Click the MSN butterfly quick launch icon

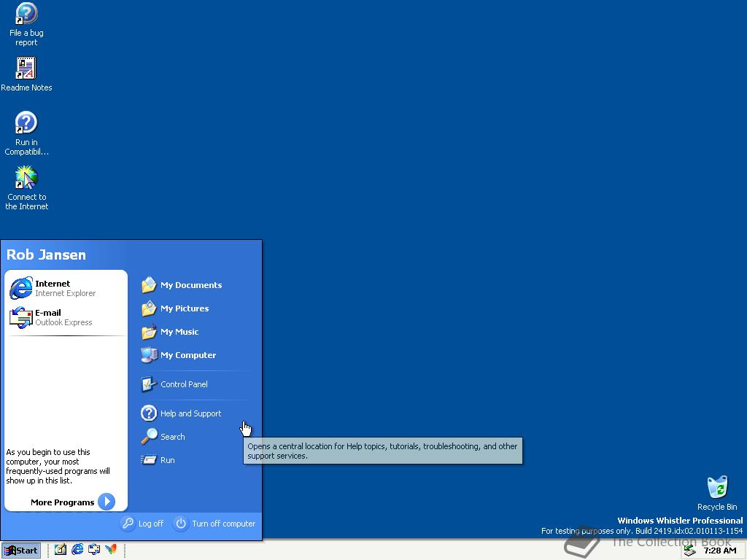(x=111, y=550)
